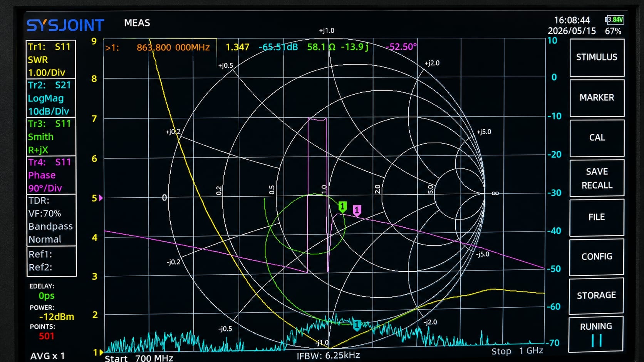Open the CONFIG menu

[x=597, y=257]
